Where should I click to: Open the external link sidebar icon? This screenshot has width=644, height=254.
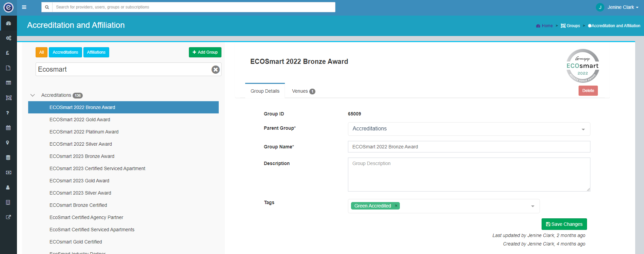8,217
